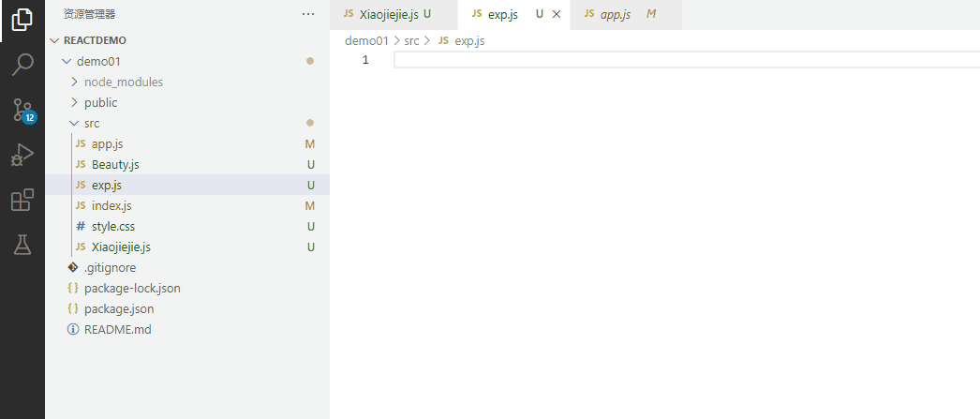Image resolution: width=980 pixels, height=419 pixels.
Task: Switch to the Xiaojiejie.js editor tab
Action: [393, 14]
